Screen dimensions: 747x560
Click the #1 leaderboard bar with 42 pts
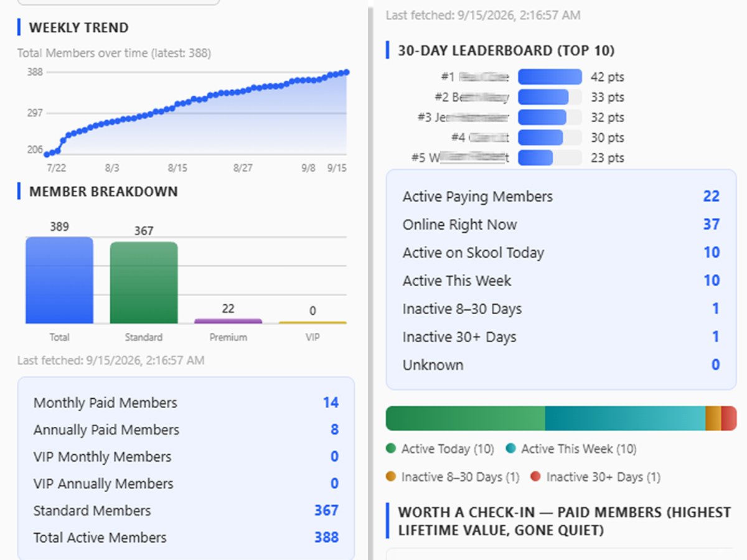tap(550, 77)
